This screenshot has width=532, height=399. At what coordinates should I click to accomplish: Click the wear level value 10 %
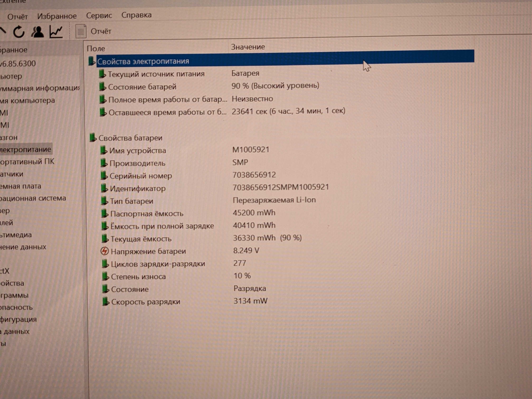242,276
